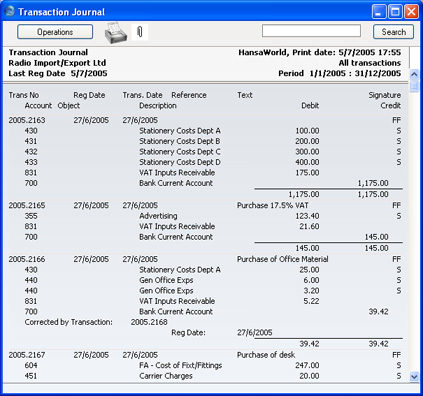Select transaction number 2005.2166

pyautogui.click(x=27, y=259)
